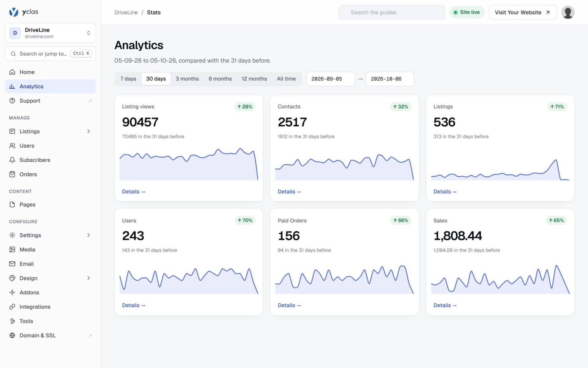This screenshot has width=588, height=368.
Task: Expand the Listings sidebar submenu chevron
Action: click(x=89, y=131)
